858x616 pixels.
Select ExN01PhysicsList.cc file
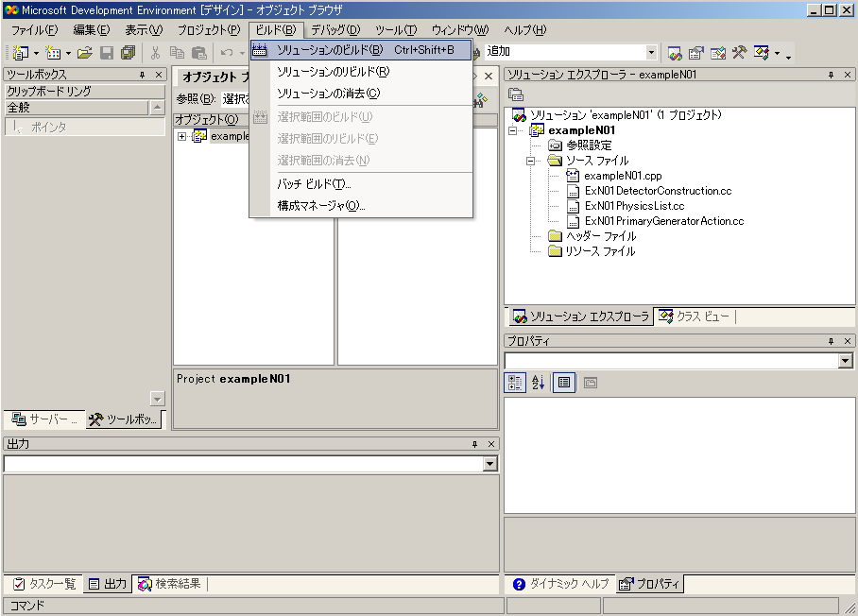tap(634, 206)
